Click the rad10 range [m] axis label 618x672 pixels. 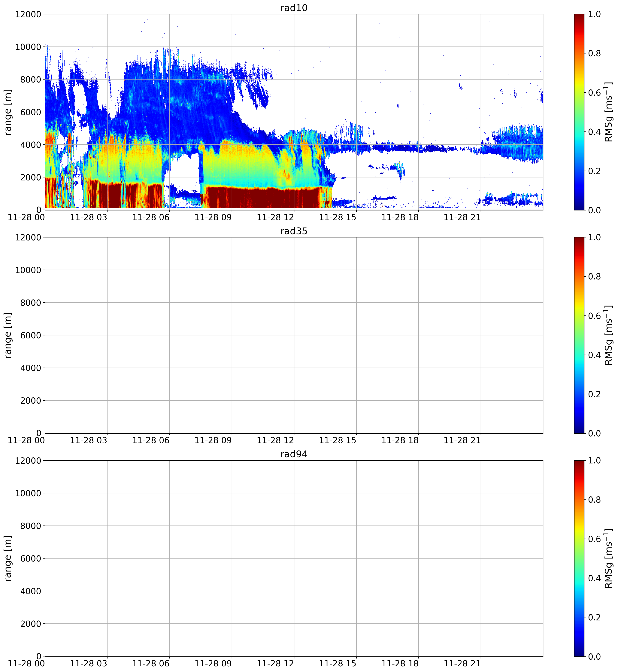8,112
